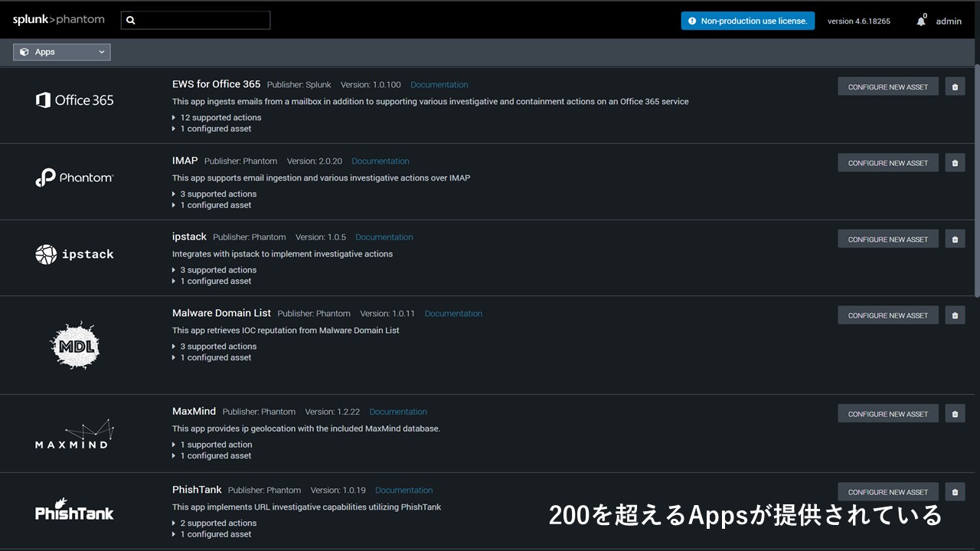Delete the ipstack app via trash icon
The width and height of the screenshot is (980, 551).
coord(955,239)
